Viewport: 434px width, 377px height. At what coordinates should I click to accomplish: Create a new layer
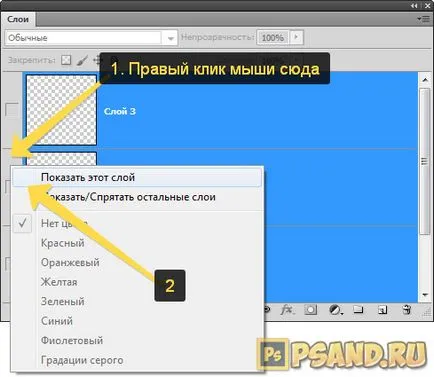382,310
